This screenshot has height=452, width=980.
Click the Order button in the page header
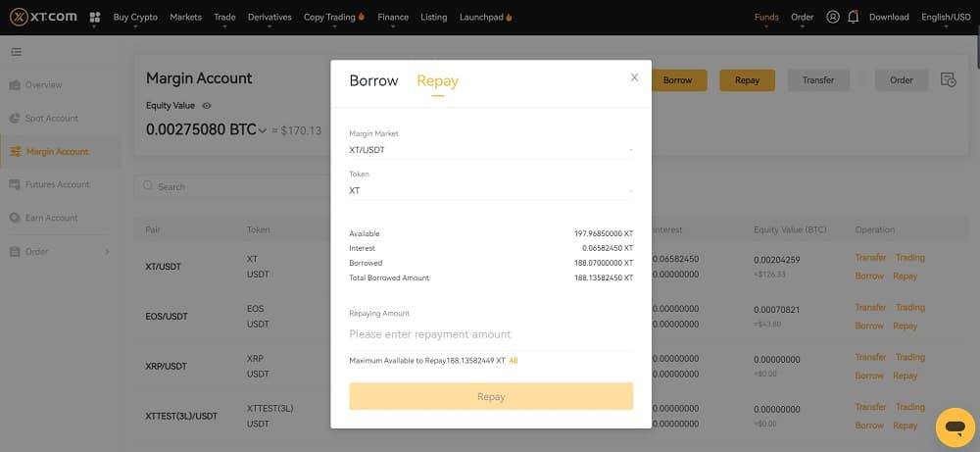point(902,80)
